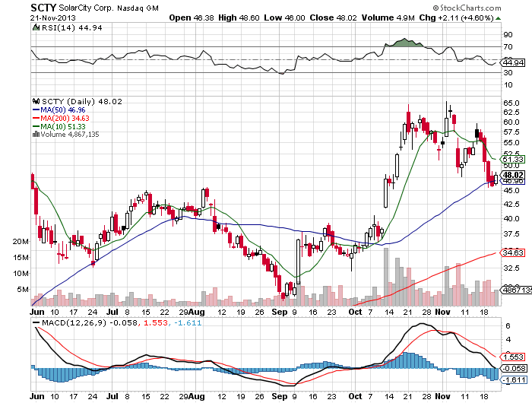This screenshot has height=403, width=532.
Task: Click the RSI 30 oversold axis label
Action: point(508,73)
